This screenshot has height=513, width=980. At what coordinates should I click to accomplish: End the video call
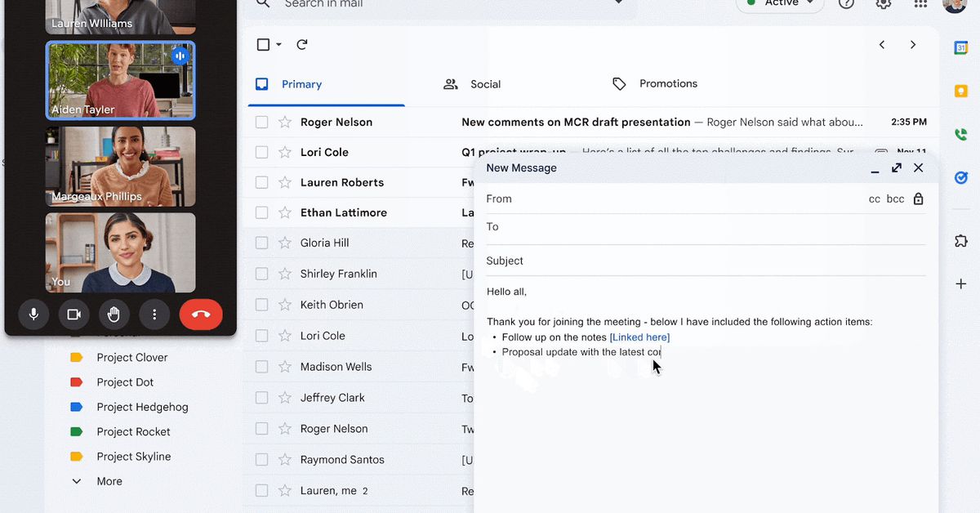200,314
